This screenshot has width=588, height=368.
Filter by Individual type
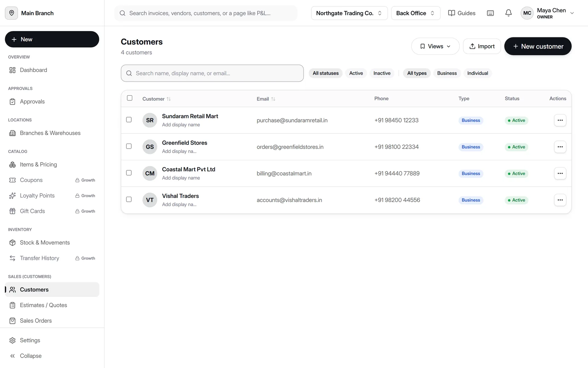(477, 73)
